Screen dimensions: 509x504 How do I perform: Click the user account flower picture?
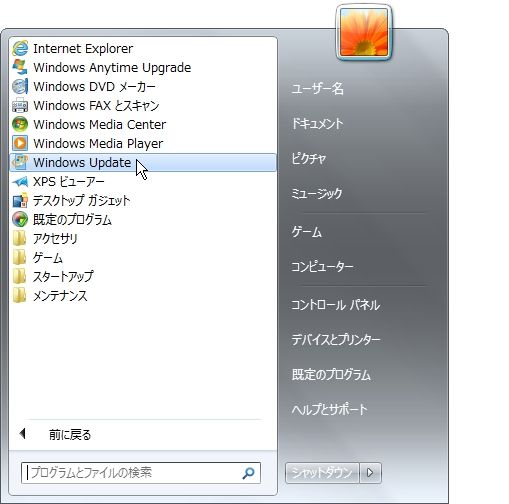(x=364, y=32)
